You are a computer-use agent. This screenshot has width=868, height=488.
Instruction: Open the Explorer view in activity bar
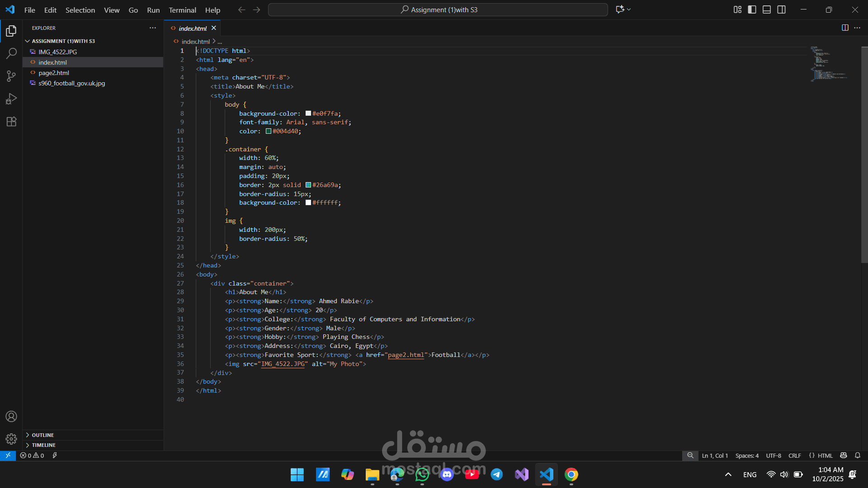pos(11,31)
